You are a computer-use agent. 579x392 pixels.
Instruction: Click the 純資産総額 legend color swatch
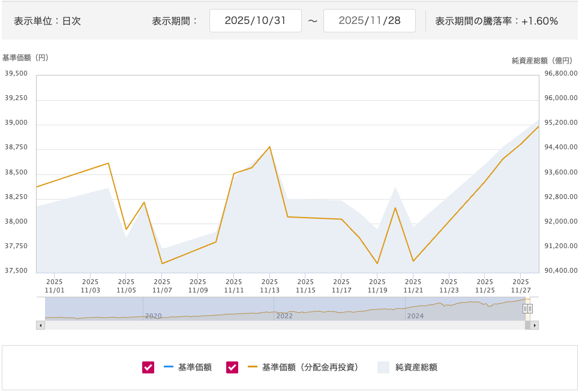pos(383,367)
